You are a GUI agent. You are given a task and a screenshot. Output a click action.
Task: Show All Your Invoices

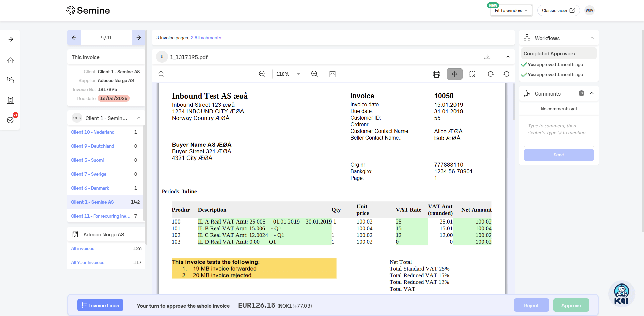[88, 262]
